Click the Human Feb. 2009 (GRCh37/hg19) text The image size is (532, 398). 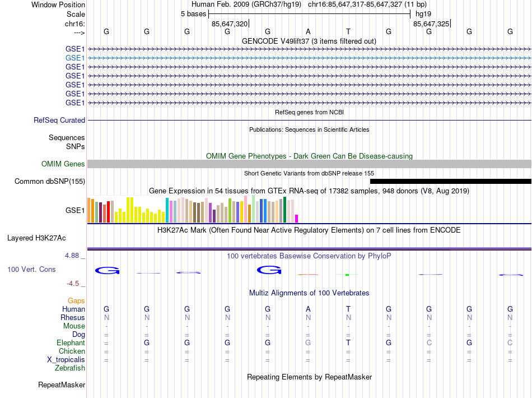click(x=246, y=4)
